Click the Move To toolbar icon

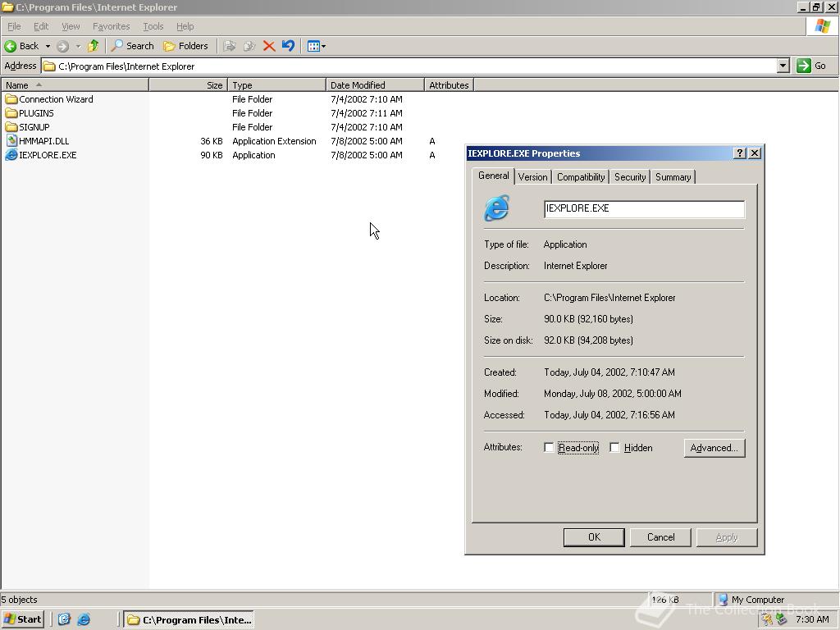click(x=230, y=46)
